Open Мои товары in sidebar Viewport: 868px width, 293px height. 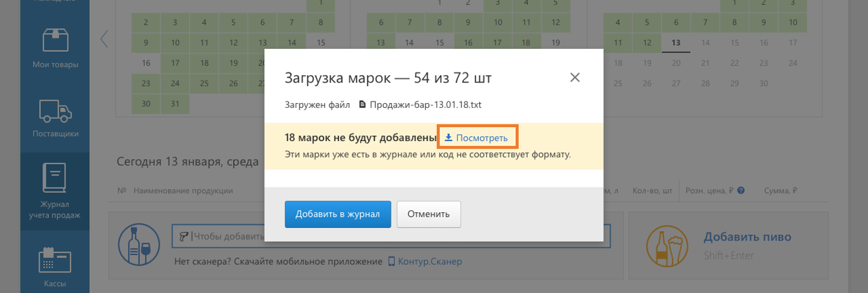(x=55, y=48)
